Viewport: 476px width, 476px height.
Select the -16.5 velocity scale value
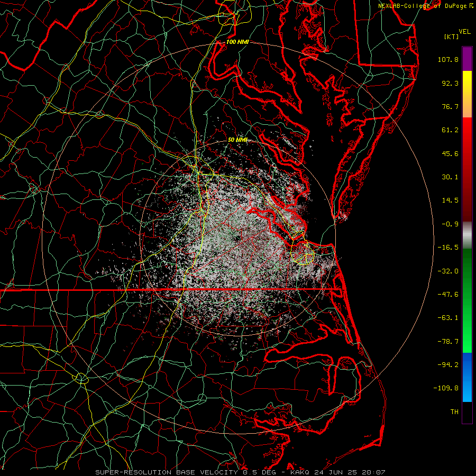(x=448, y=248)
